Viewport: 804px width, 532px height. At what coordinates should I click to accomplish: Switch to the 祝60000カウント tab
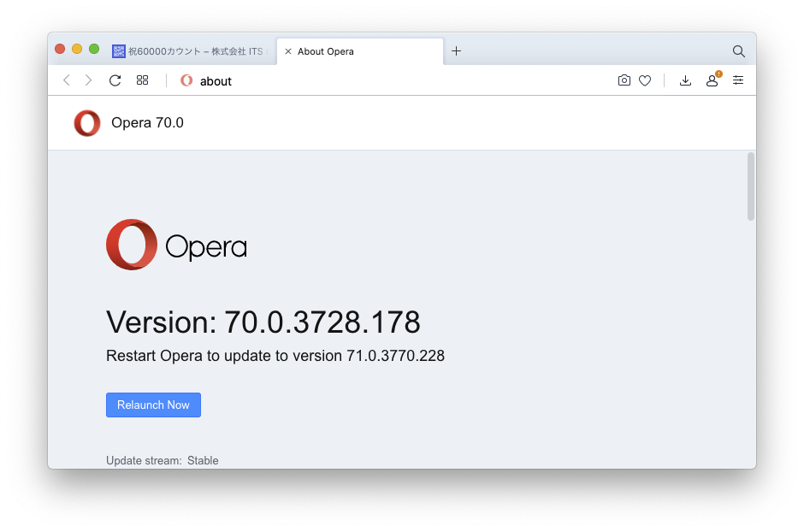coord(192,51)
